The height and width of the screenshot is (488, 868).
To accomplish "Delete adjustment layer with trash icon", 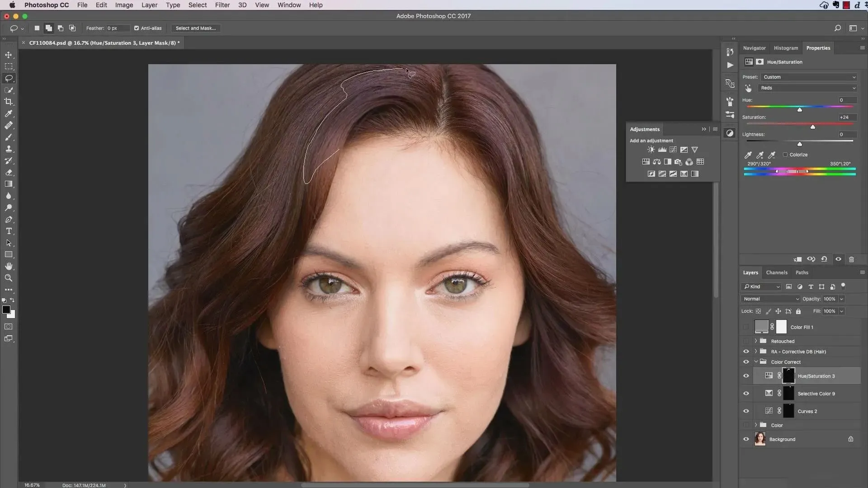I will 851,259.
